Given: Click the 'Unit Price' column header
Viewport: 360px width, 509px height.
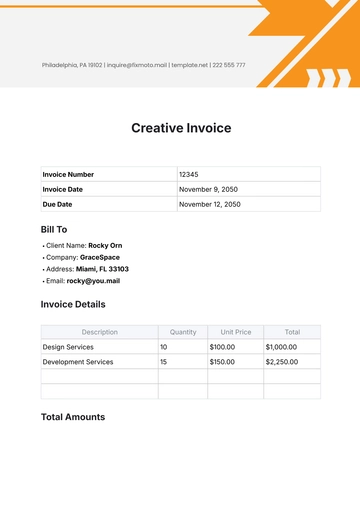Looking at the screenshot, I should pos(236,332).
